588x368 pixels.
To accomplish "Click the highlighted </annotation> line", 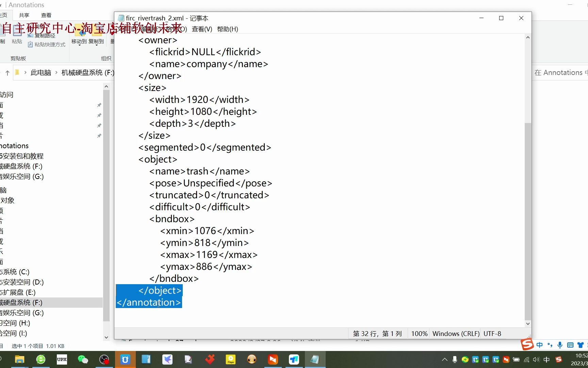I will coord(149,302).
